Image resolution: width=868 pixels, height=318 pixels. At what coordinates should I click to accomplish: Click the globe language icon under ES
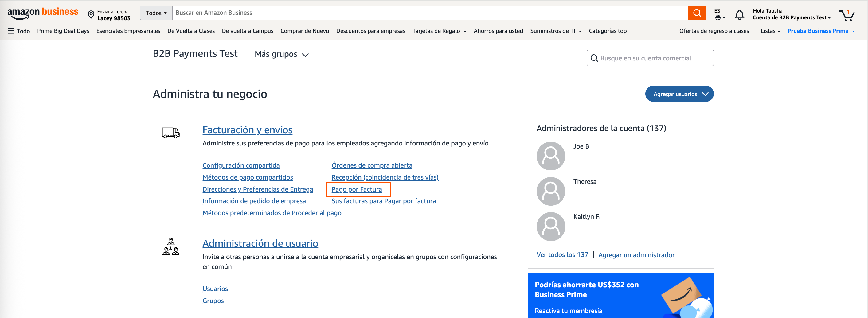pos(718,18)
